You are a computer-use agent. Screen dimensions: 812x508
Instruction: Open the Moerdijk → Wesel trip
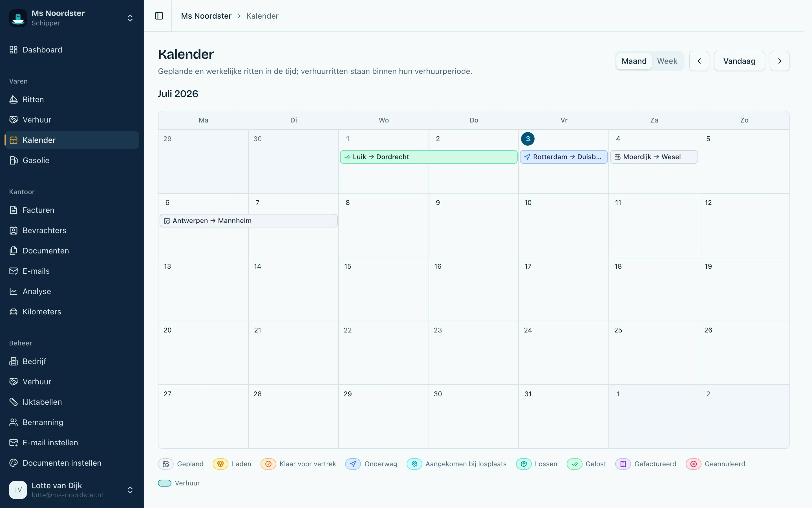(654, 157)
